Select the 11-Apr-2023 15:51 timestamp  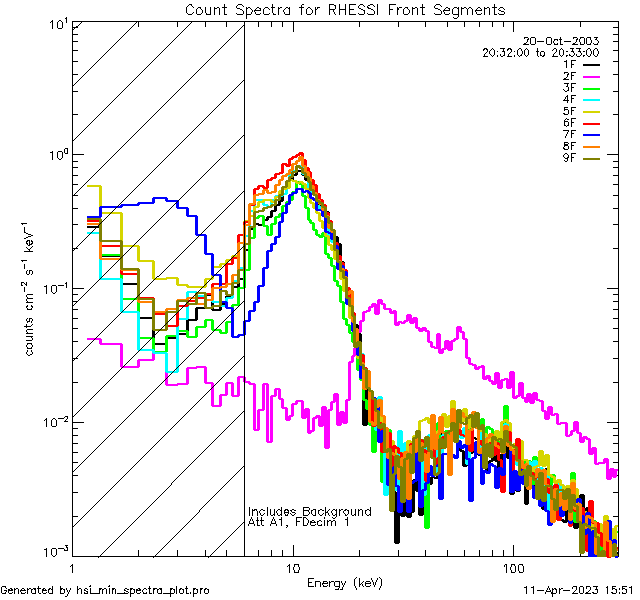coord(579,590)
